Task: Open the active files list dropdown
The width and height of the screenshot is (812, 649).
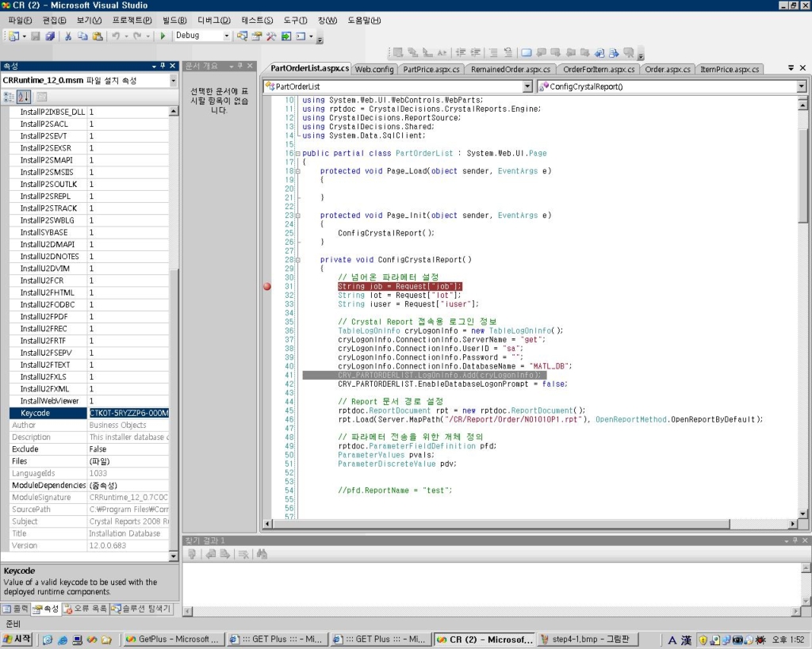Action: 791,68
